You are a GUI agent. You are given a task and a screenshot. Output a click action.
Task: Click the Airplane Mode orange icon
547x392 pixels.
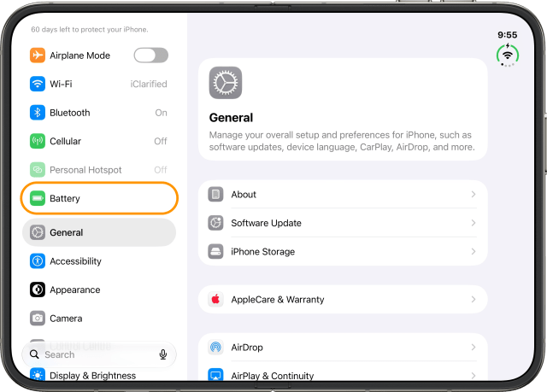point(38,55)
